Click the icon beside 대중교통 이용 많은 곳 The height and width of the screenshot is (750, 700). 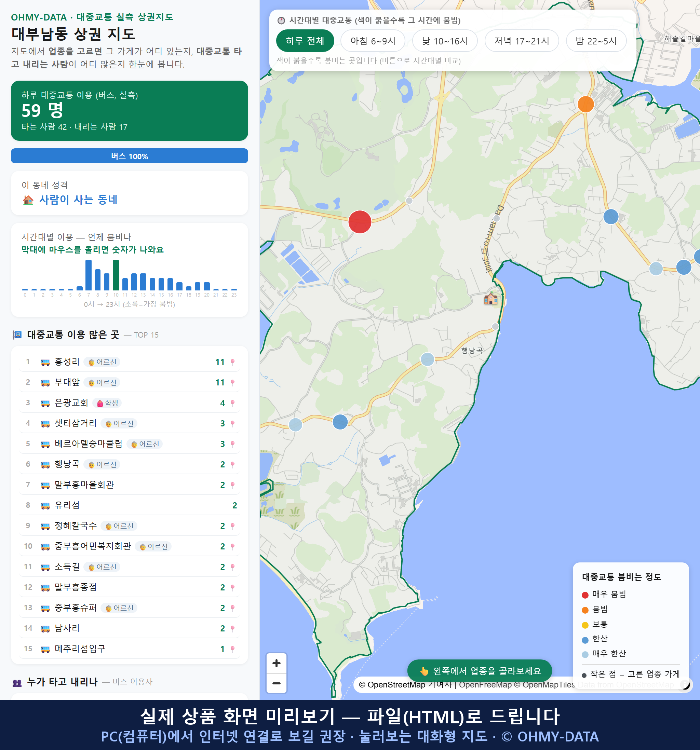17,335
